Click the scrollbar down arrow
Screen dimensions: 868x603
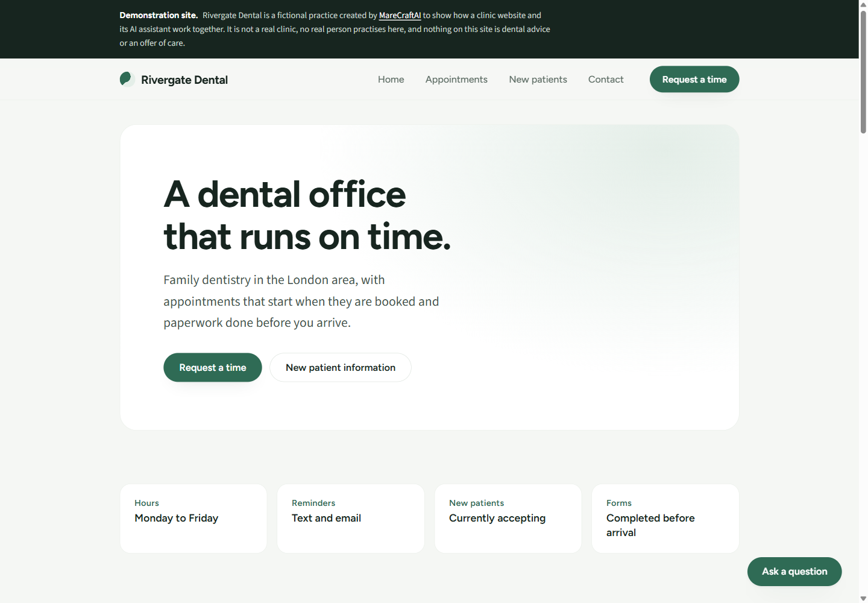tap(863, 598)
